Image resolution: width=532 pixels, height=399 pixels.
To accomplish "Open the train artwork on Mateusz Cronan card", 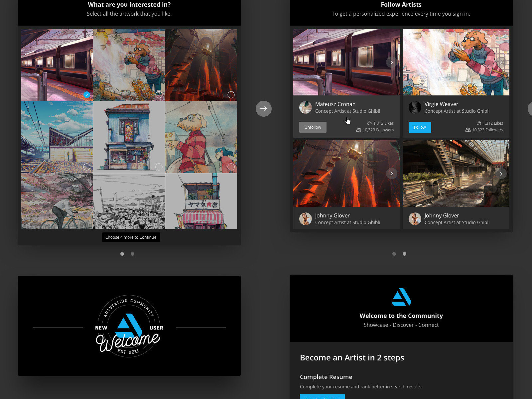I will [x=346, y=62].
